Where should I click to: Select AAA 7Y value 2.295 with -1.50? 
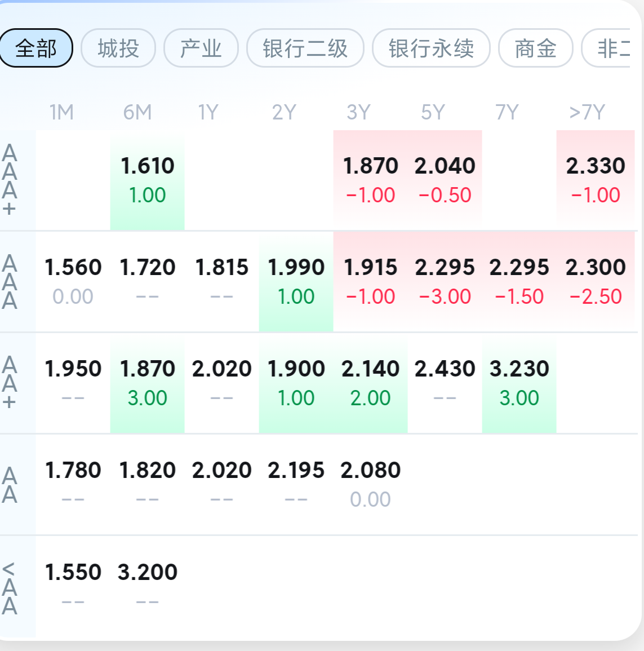(x=519, y=281)
